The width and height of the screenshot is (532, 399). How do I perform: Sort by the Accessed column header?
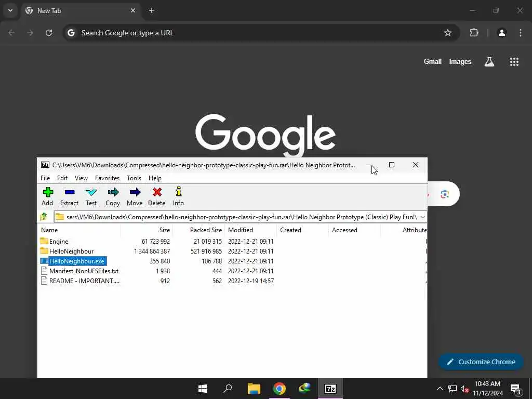(x=354, y=230)
